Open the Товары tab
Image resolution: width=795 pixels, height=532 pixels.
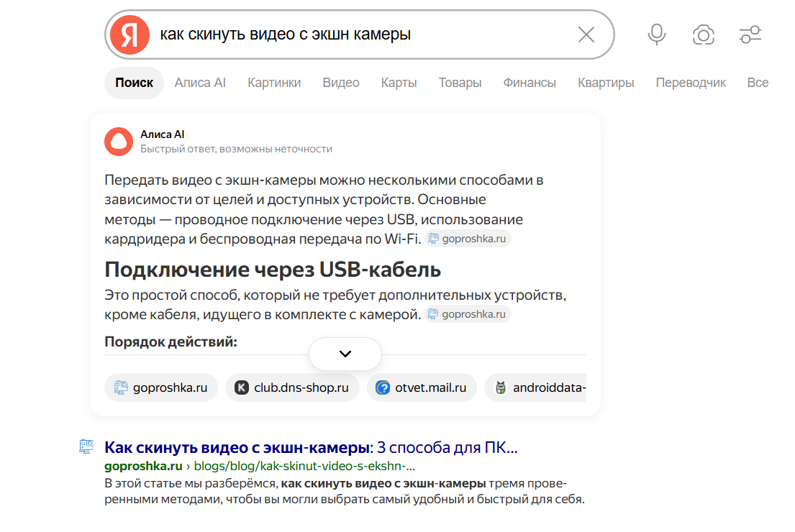coord(460,83)
